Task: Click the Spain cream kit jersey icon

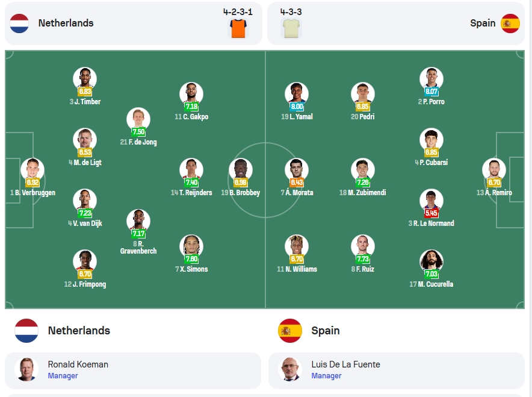Action: coord(291,28)
